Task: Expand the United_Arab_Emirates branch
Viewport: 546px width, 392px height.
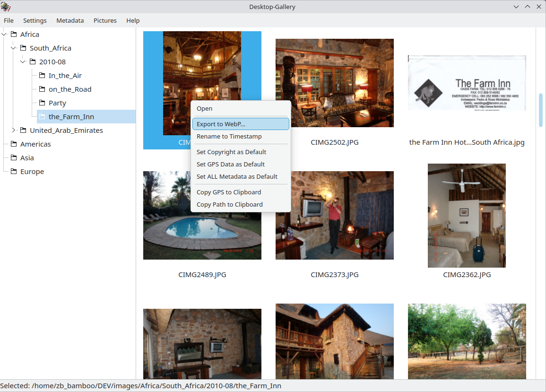Action: pyautogui.click(x=13, y=130)
